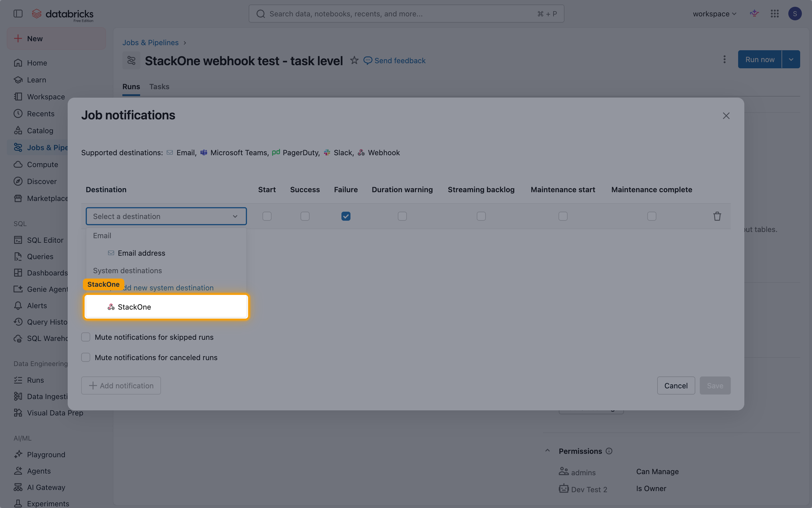Switch to the Runs tab
Image resolution: width=812 pixels, height=508 pixels.
tap(131, 87)
